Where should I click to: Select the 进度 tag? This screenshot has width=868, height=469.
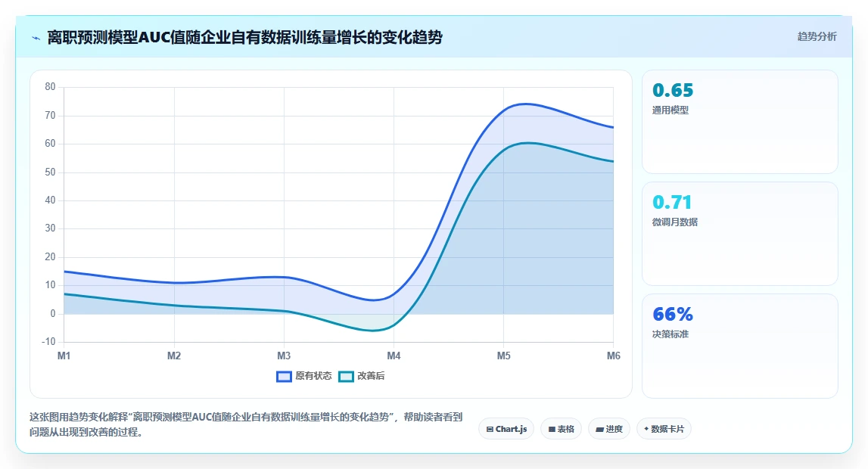point(609,429)
